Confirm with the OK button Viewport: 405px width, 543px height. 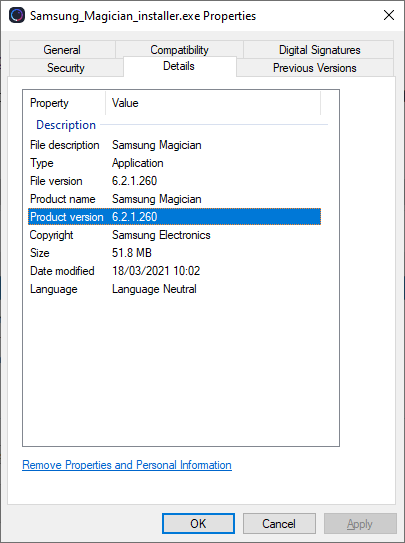tap(198, 524)
